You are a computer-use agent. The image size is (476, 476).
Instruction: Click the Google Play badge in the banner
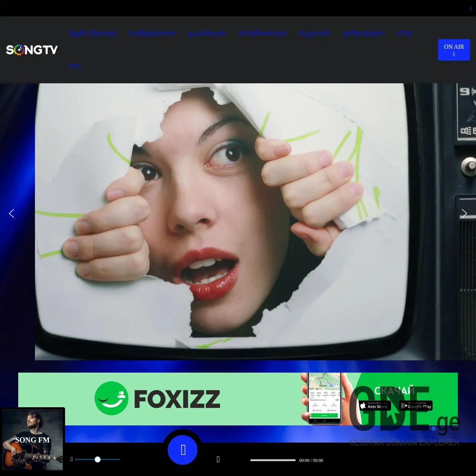coord(416,406)
